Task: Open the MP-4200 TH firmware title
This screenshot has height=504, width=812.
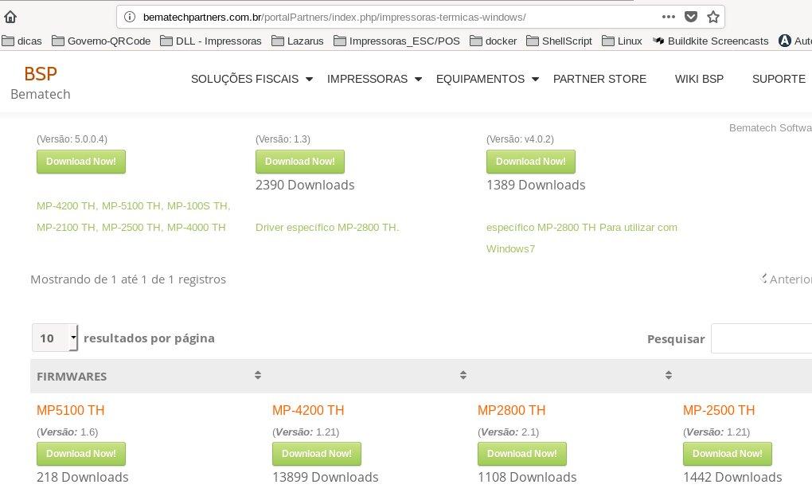Action: (308, 410)
